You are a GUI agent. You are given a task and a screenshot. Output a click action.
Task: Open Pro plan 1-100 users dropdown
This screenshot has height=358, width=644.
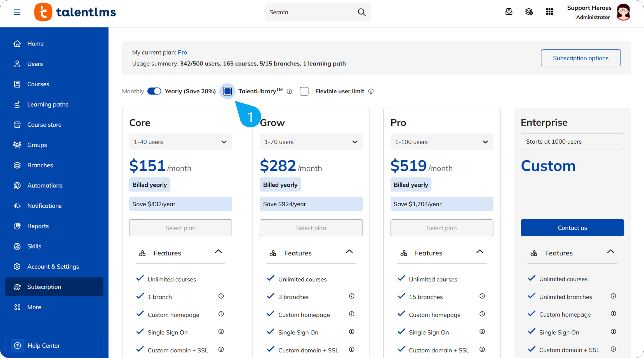click(x=442, y=142)
